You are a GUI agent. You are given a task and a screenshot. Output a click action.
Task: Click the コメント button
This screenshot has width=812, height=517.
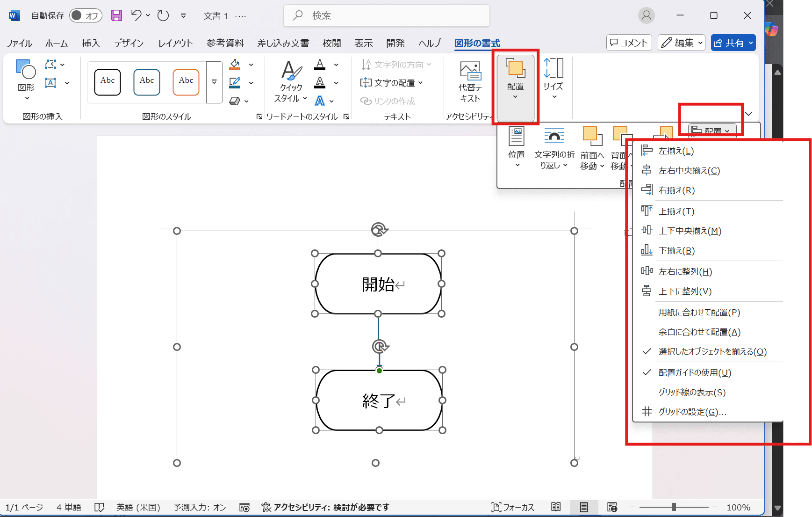[629, 43]
